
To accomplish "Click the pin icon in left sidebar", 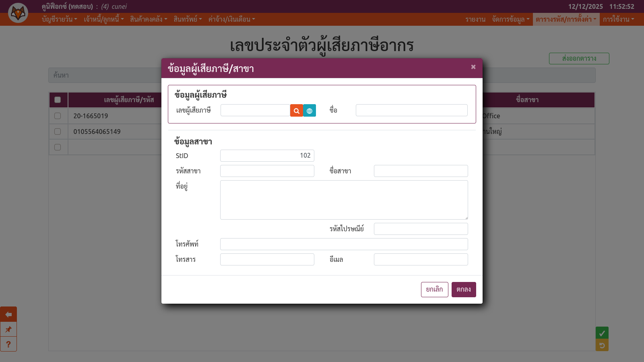I will (x=8, y=329).
